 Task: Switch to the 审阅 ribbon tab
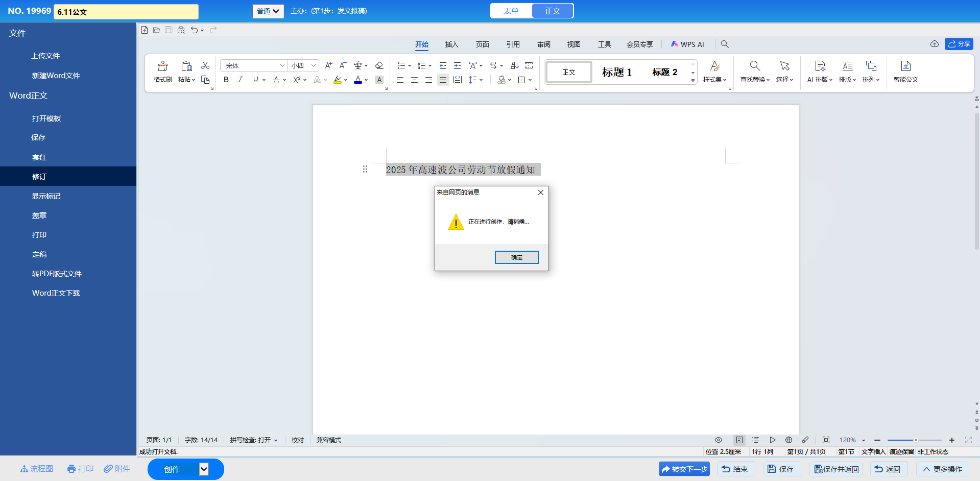click(x=543, y=44)
